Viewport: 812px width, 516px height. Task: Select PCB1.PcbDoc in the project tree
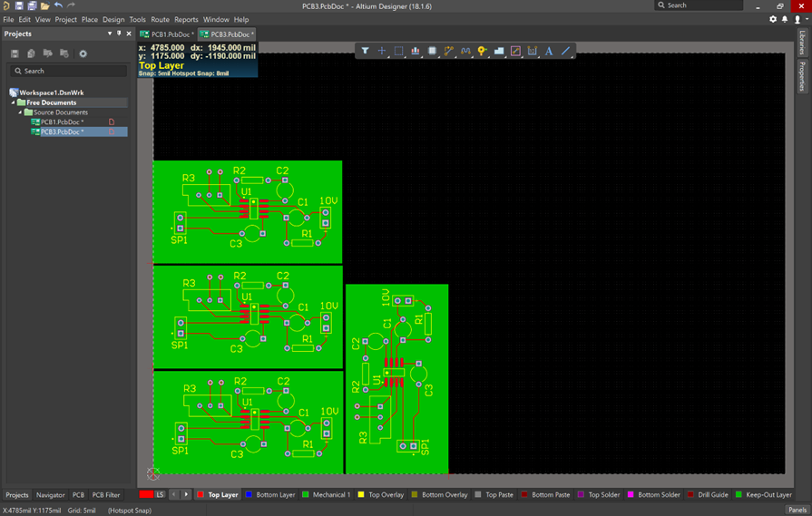point(62,122)
